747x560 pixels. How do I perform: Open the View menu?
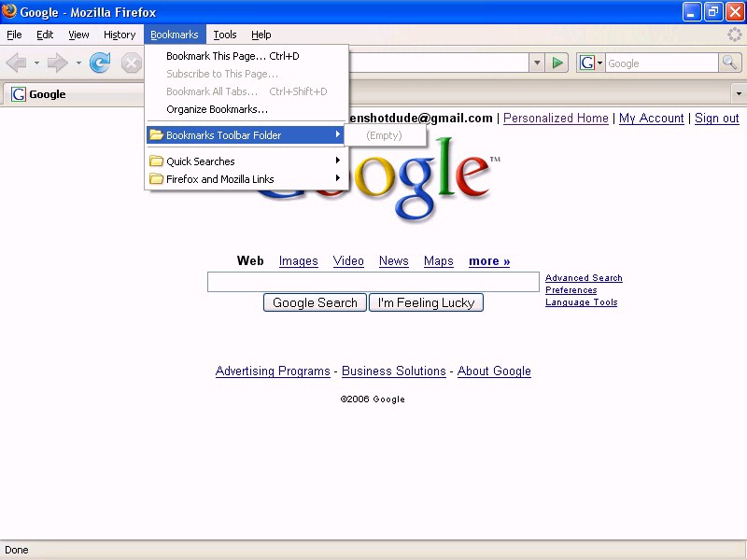tap(78, 35)
